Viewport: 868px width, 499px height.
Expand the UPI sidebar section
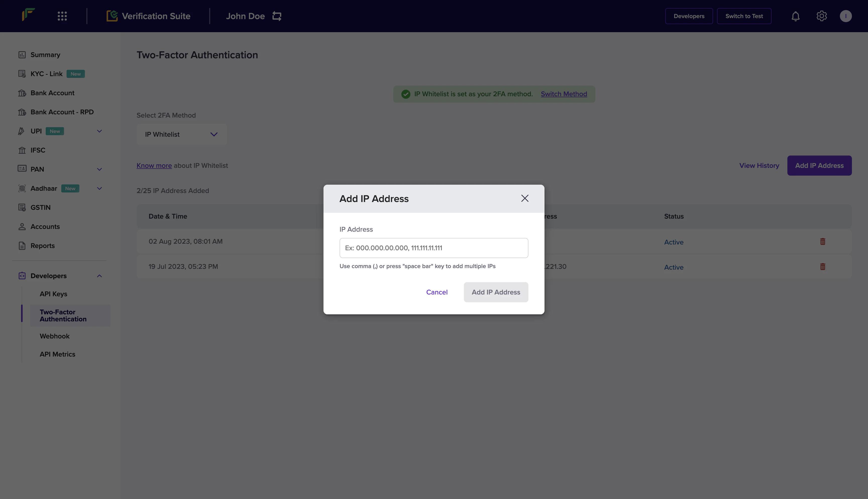pyautogui.click(x=99, y=131)
